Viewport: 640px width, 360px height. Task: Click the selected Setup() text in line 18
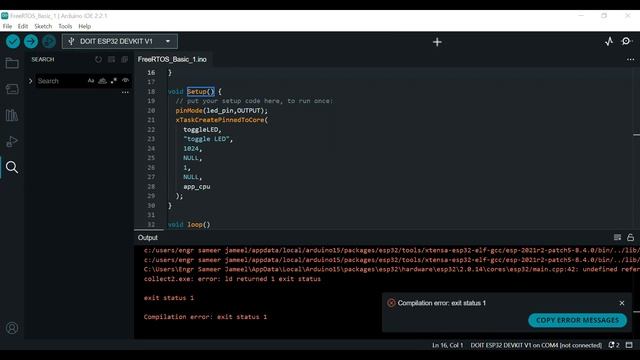point(200,91)
